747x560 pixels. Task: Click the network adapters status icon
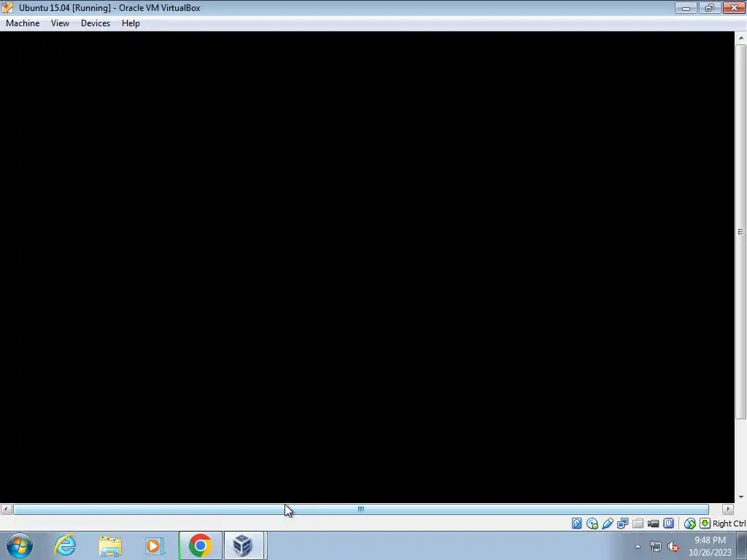pos(623,524)
